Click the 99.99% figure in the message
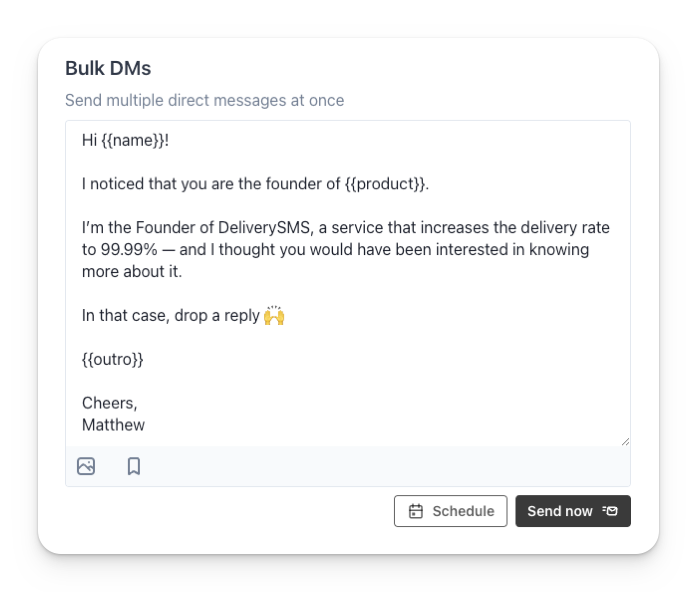697x592 pixels. [132, 249]
